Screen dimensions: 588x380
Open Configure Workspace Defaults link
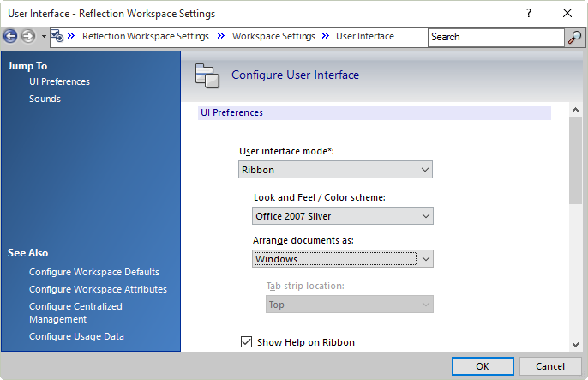[94, 272]
